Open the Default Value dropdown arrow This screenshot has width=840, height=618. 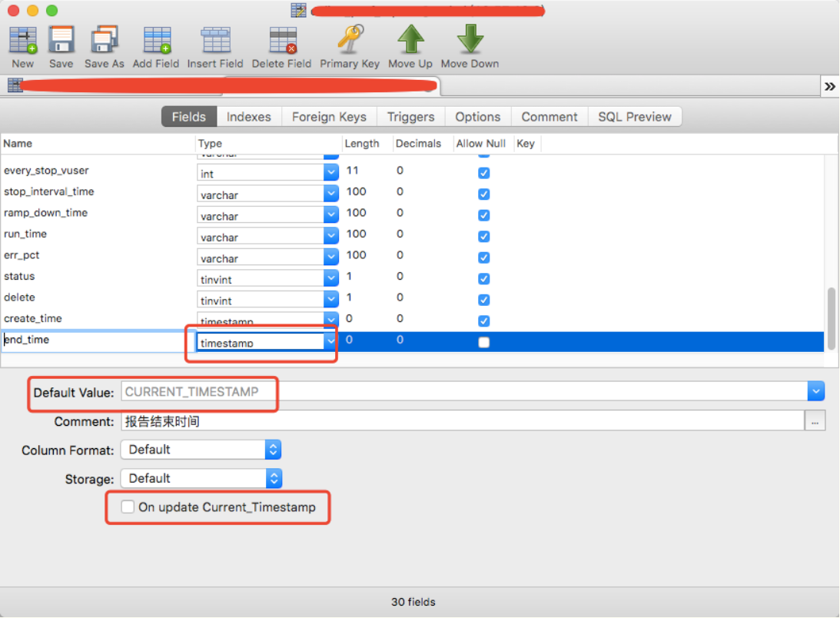[x=815, y=392]
